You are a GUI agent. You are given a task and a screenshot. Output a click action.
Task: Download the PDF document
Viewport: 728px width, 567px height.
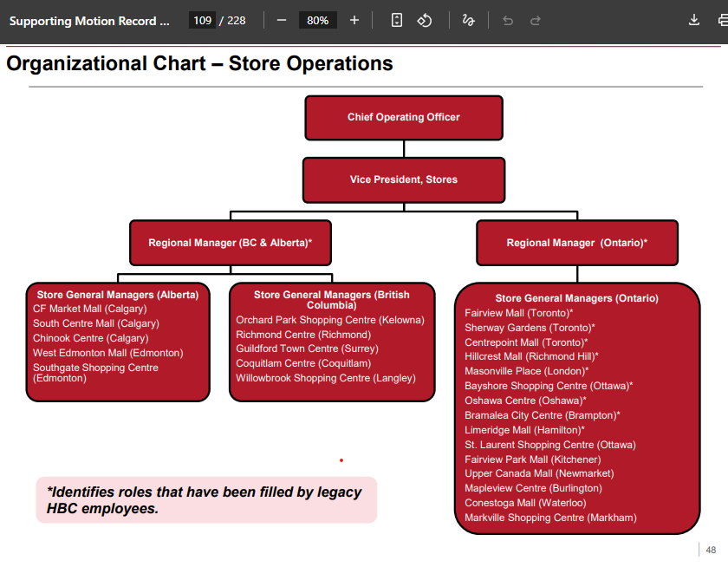pyautogui.click(x=694, y=21)
